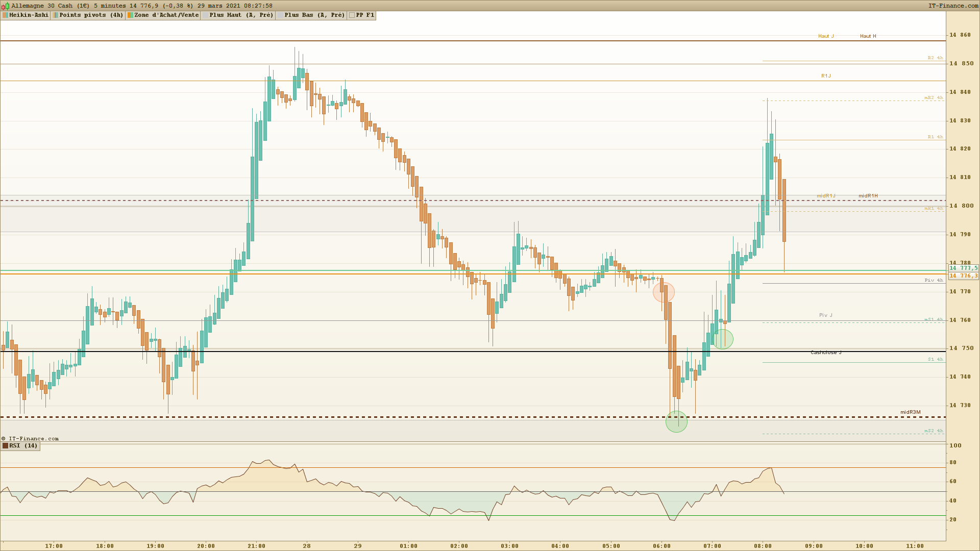This screenshot has width=980, height=551.
Task: Click the Heikin-Ashi color icon
Action: point(5,15)
